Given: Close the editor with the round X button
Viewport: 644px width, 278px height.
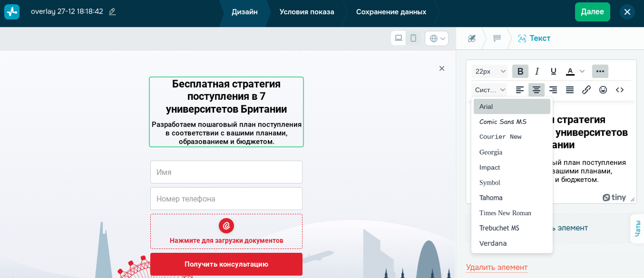Looking at the screenshot, I should [x=627, y=12].
